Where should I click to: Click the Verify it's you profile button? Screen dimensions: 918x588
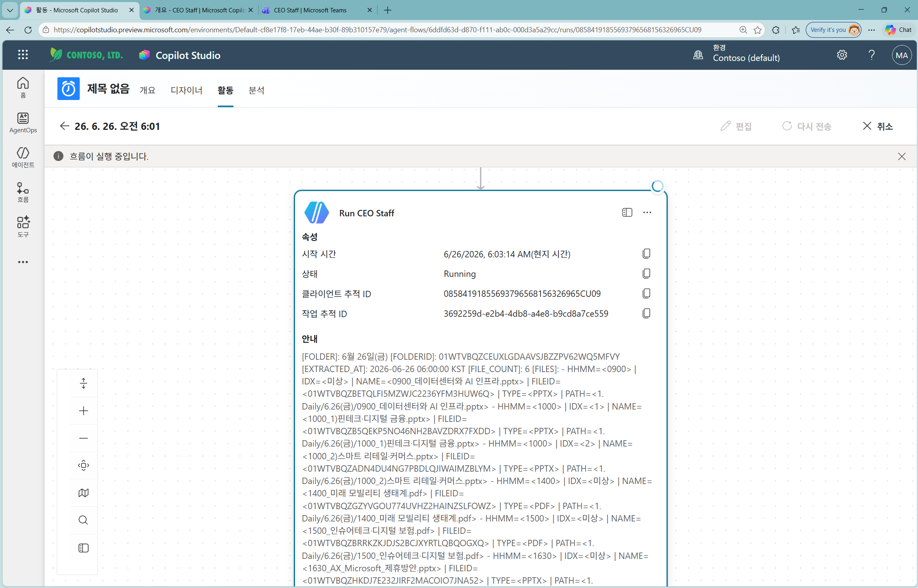[833, 30]
